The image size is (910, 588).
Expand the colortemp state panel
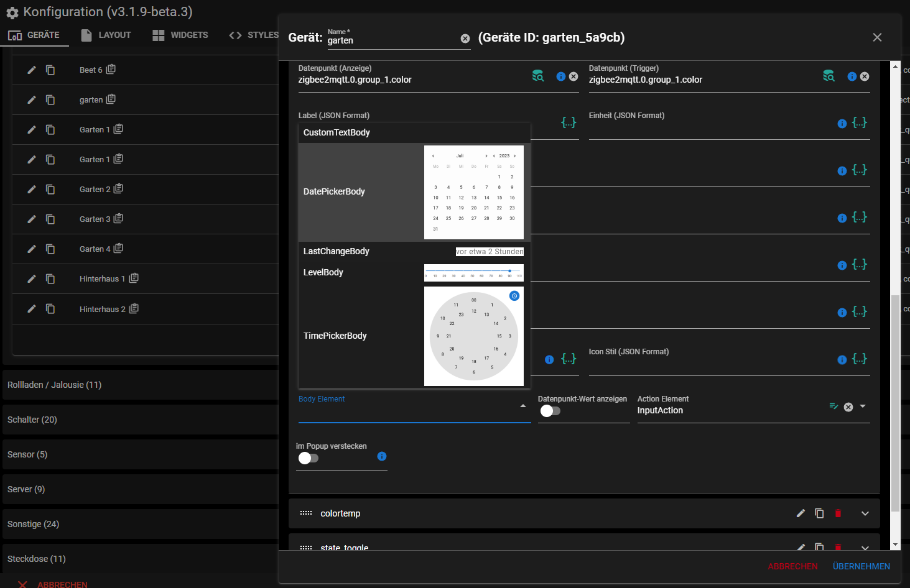[x=865, y=513]
